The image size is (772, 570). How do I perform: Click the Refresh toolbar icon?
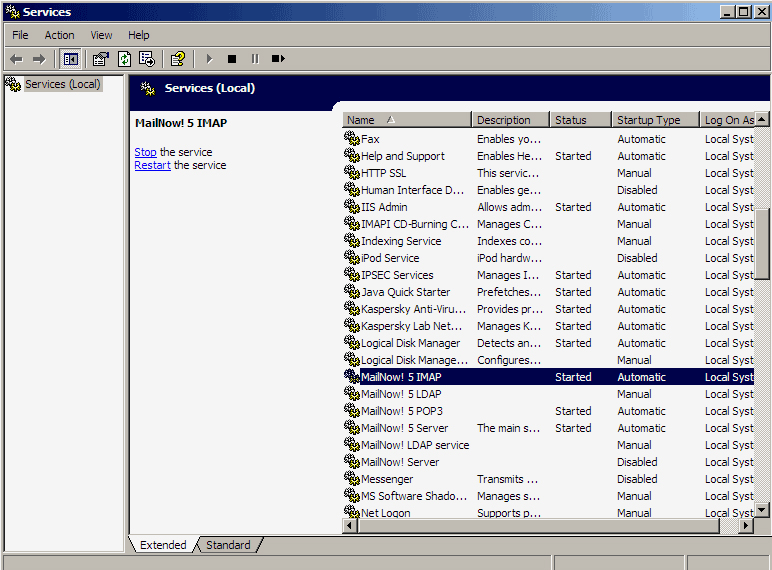[124, 60]
